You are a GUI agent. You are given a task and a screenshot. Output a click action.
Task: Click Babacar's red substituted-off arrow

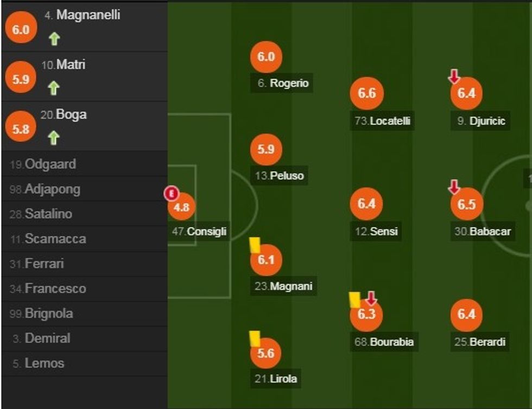[454, 188]
